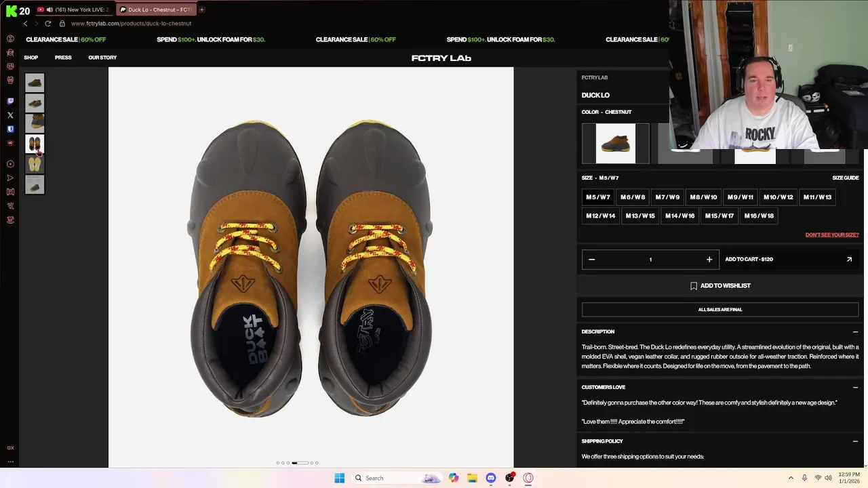Open Discord from the taskbar
868x488 pixels.
[x=491, y=478]
